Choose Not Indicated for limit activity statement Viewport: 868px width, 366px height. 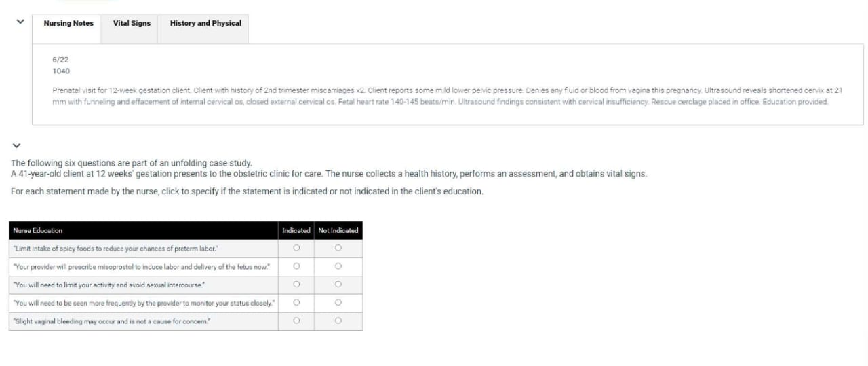point(338,285)
